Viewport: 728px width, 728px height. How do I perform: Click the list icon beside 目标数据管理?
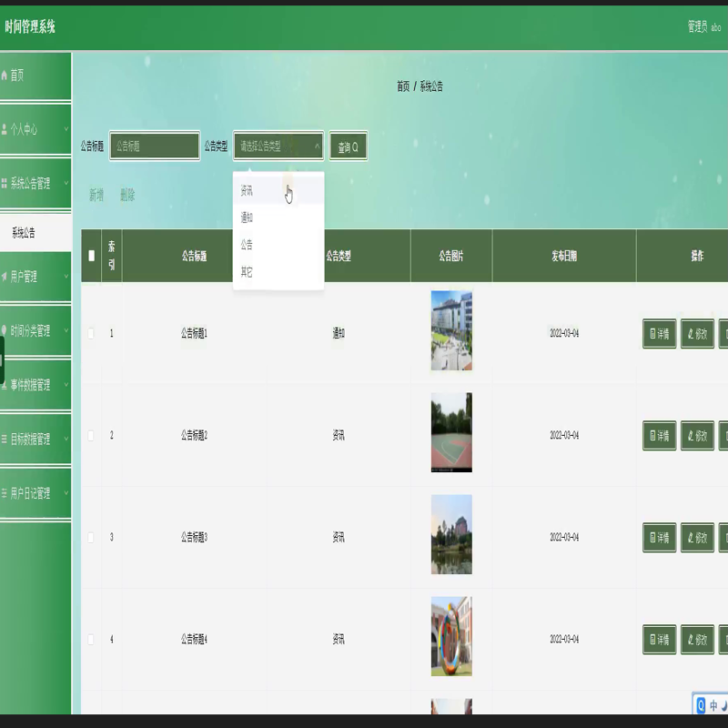pyautogui.click(x=5, y=439)
